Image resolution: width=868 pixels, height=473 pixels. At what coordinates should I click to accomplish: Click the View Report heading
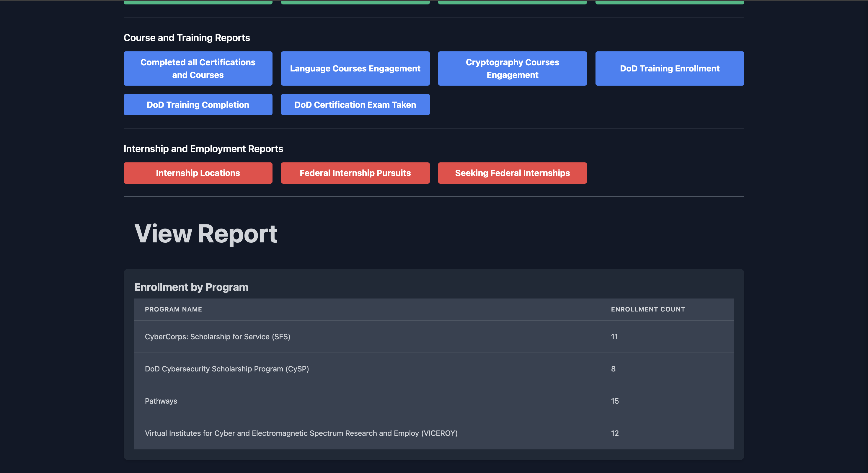pos(205,234)
